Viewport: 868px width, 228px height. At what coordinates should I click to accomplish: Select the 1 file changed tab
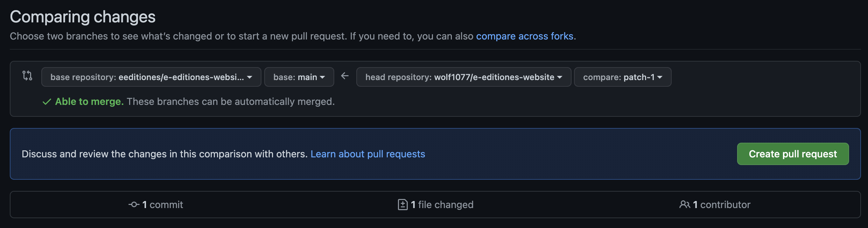click(x=442, y=205)
